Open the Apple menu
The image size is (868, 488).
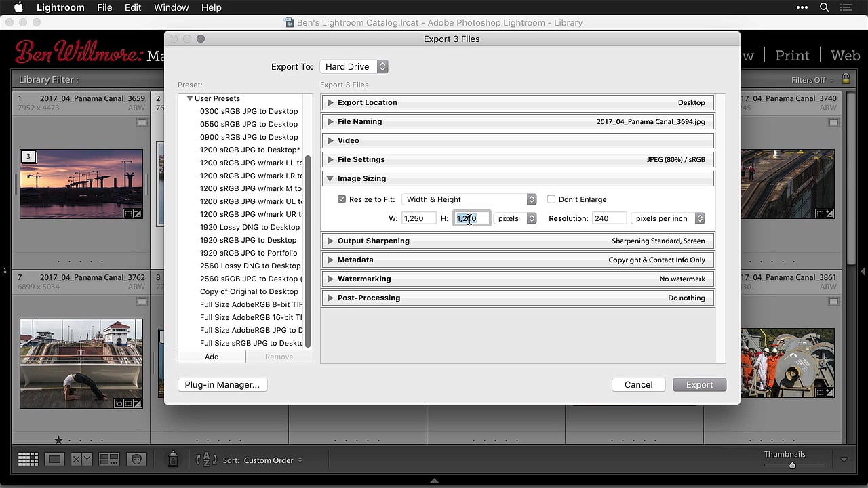point(18,7)
